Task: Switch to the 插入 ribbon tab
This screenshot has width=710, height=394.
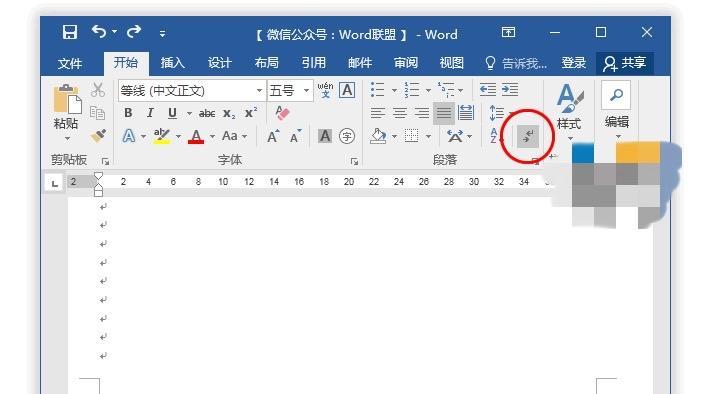Action: [x=173, y=63]
